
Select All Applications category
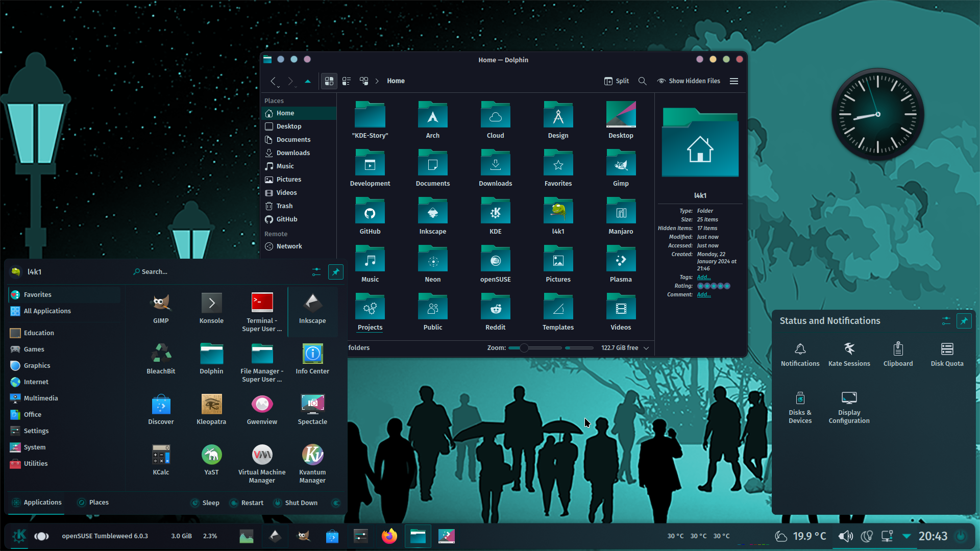(x=64, y=311)
